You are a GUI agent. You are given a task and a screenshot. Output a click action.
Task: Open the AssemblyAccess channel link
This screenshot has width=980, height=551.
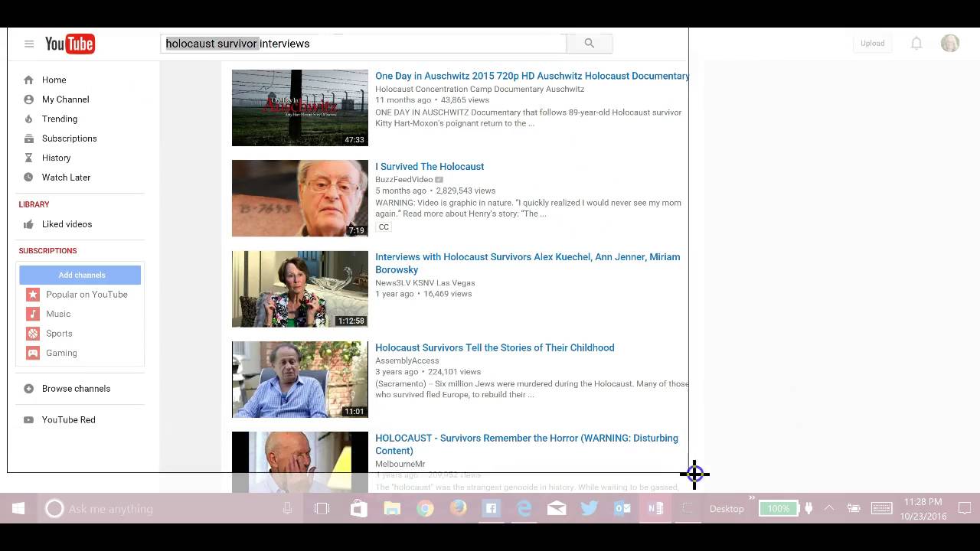(x=407, y=360)
